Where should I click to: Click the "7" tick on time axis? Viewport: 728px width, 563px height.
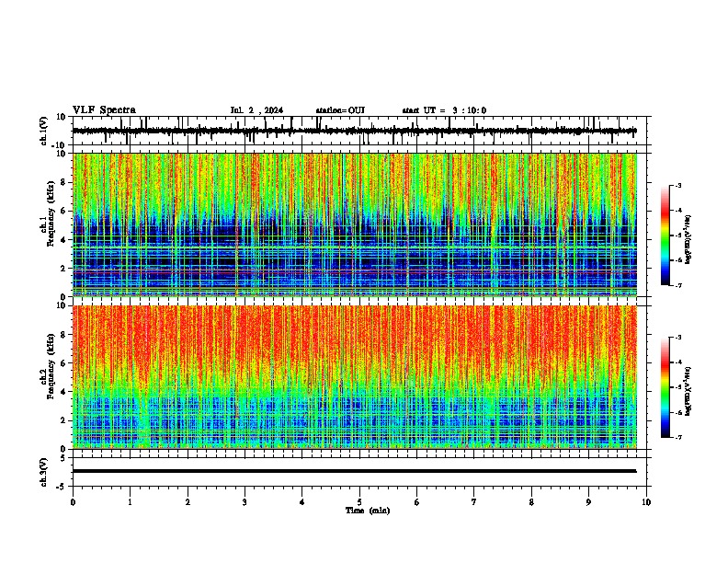click(x=474, y=502)
